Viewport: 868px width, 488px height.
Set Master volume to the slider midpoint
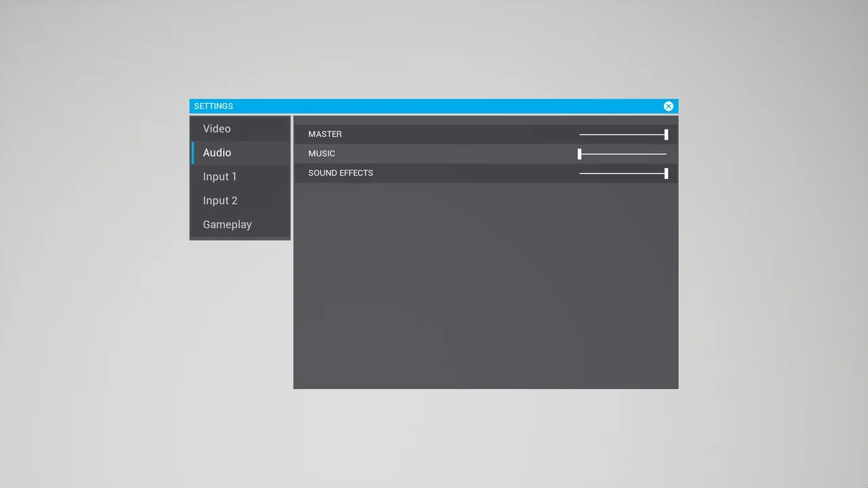pyautogui.click(x=623, y=134)
